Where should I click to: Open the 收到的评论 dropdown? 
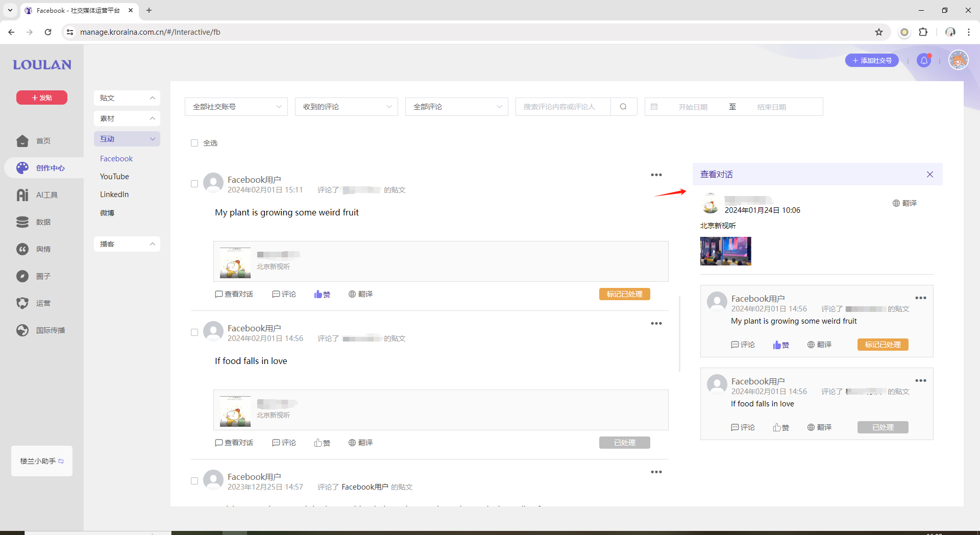(x=347, y=107)
